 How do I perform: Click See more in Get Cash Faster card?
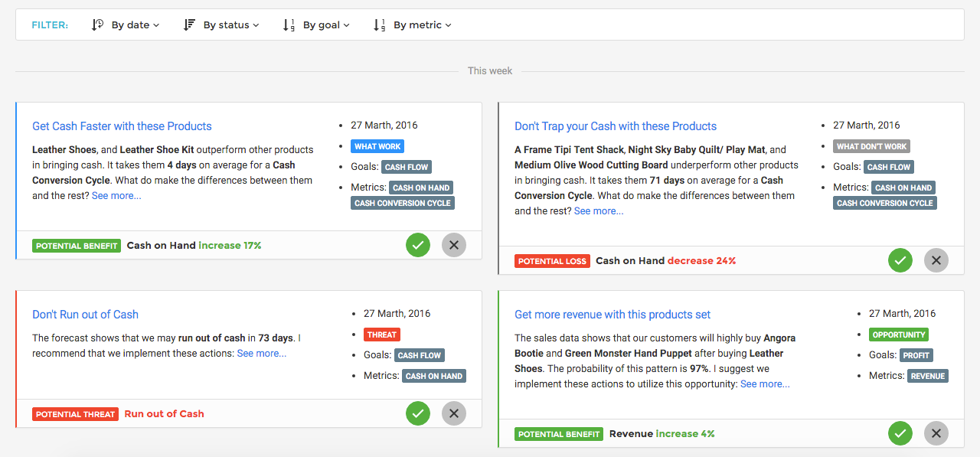[x=116, y=195]
